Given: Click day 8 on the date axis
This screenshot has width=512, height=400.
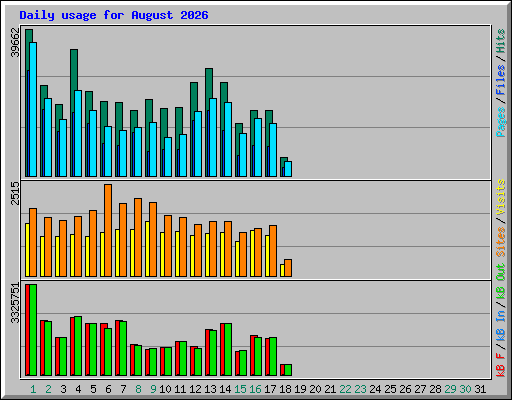Looking at the screenshot, I should (x=138, y=389).
